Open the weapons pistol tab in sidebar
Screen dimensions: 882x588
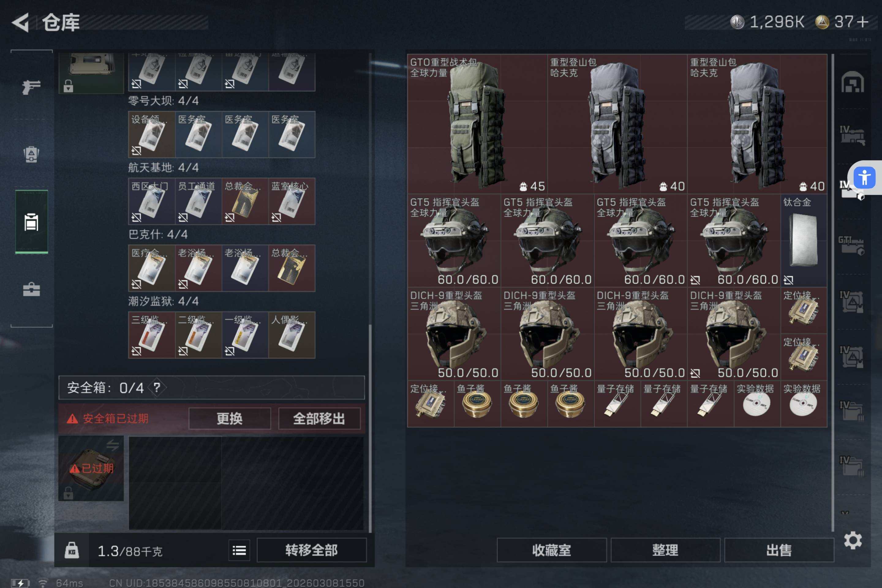[x=31, y=87]
